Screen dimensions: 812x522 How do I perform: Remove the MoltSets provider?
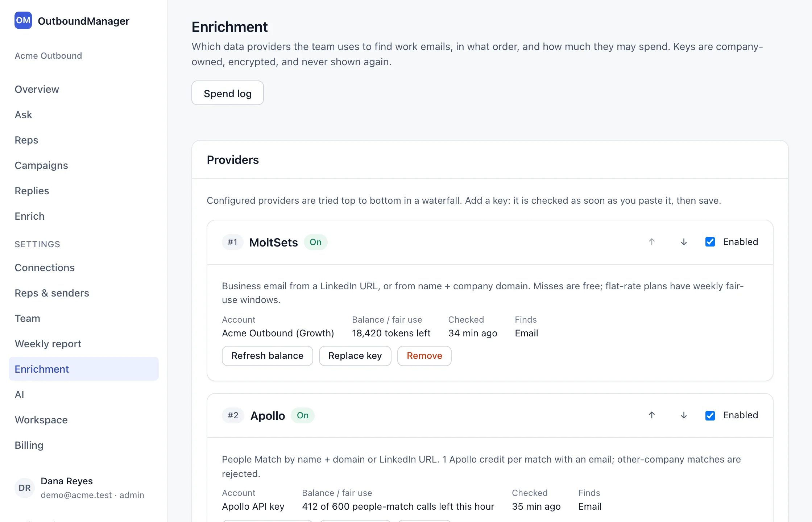(x=424, y=356)
